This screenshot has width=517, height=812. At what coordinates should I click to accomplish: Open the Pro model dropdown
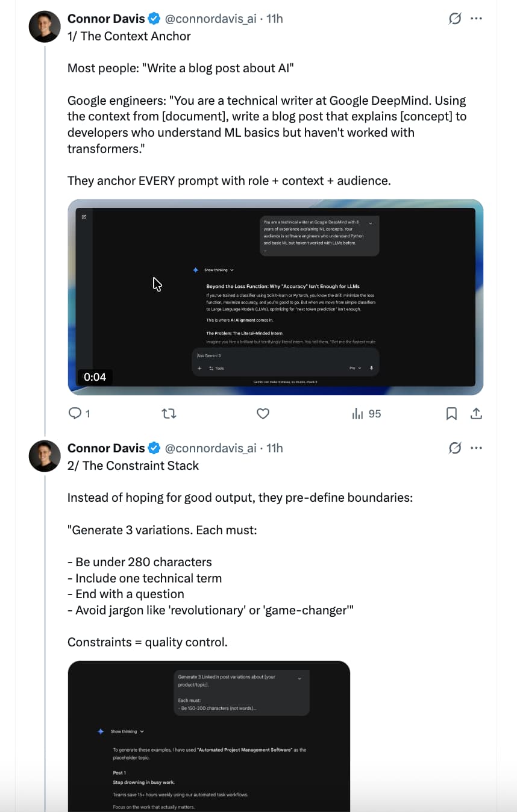(355, 368)
